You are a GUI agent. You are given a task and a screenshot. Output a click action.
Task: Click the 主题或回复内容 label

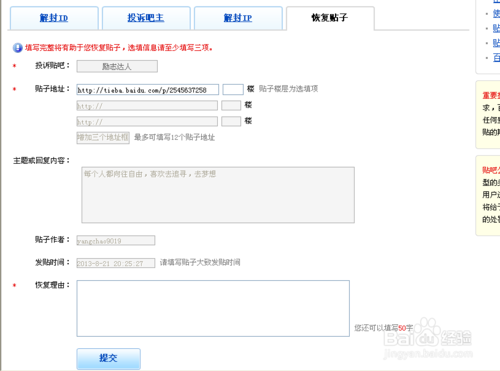click(x=42, y=161)
